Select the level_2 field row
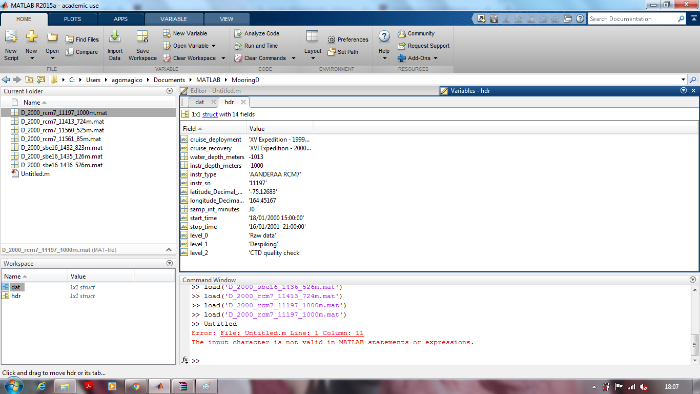The width and height of the screenshot is (700, 394). click(x=246, y=253)
